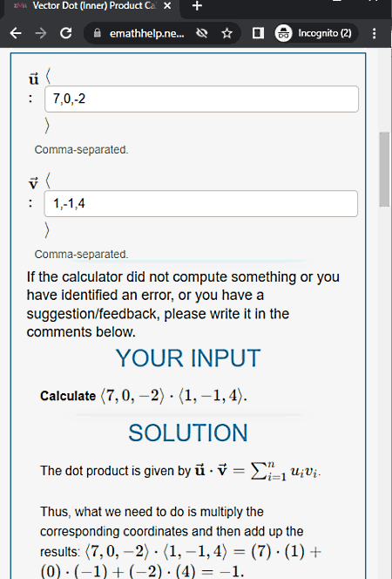Click the YOUR INPUT heading

188,358
